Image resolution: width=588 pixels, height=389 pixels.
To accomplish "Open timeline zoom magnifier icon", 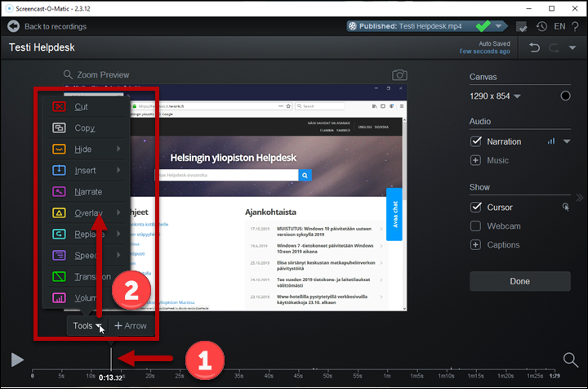I will (570, 360).
